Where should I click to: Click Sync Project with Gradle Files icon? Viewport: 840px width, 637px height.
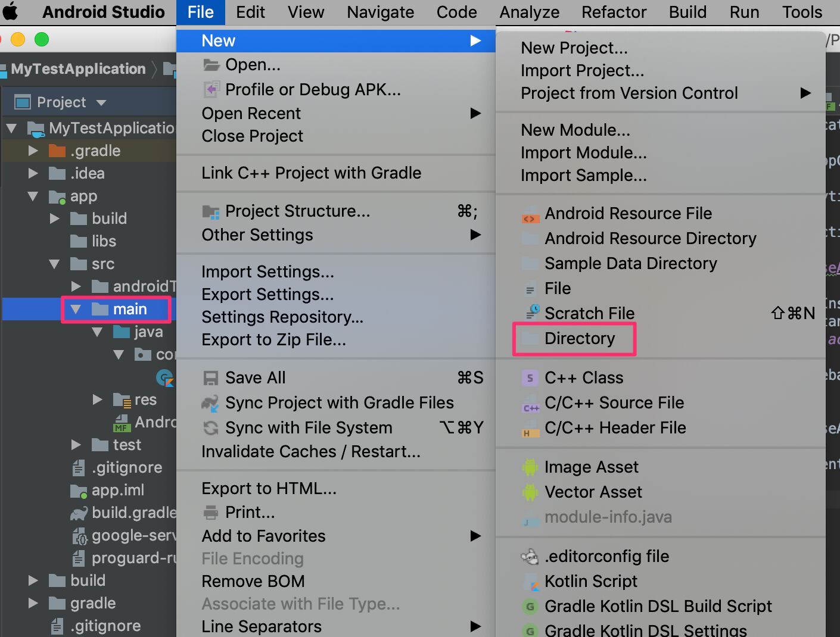pos(210,403)
